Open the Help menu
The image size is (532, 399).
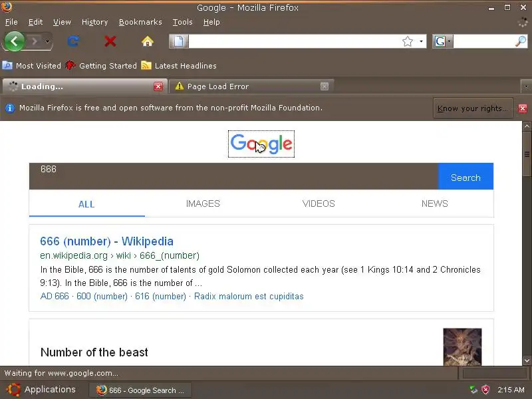[x=211, y=22]
